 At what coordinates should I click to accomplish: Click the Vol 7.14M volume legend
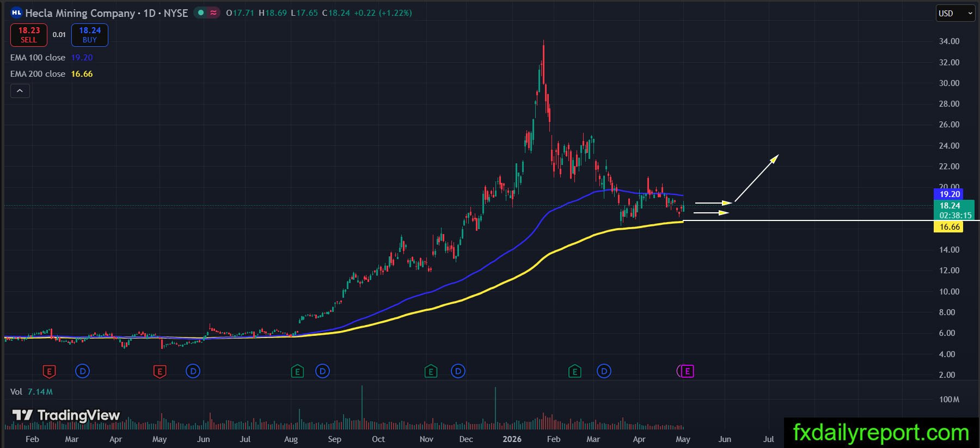[32, 392]
